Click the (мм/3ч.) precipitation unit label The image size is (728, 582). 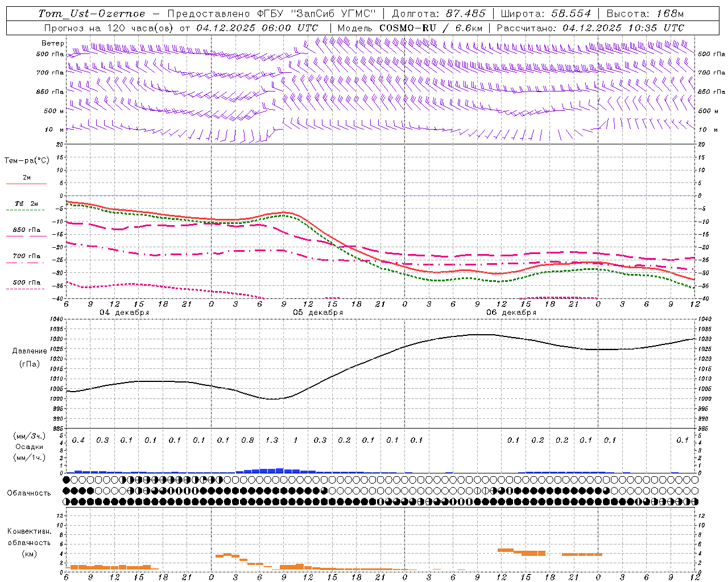(30, 436)
